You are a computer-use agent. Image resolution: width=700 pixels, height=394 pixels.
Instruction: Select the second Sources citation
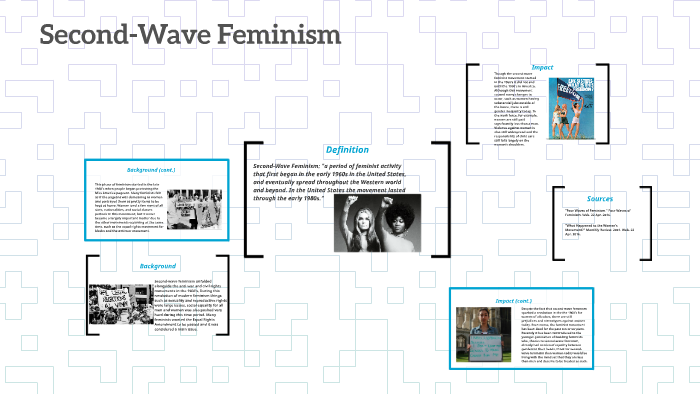coord(599,230)
